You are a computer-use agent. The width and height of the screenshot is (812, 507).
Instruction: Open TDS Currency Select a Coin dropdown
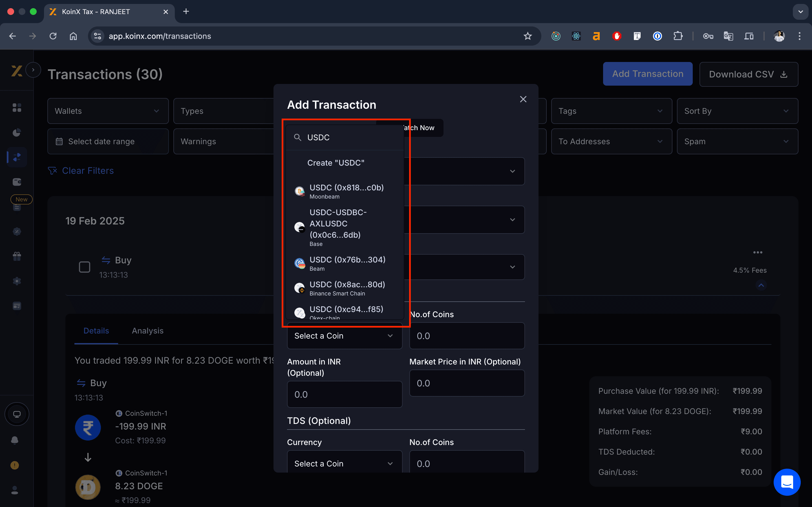[x=344, y=463]
